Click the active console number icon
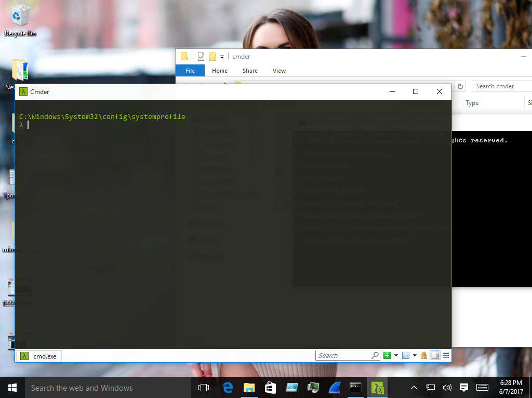The height and width of the screenshot is (398, 532). [405, 355]
